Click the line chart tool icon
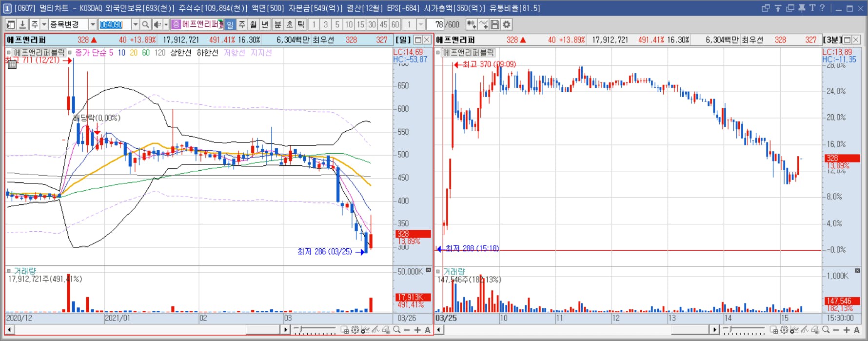 click(483, 24)
